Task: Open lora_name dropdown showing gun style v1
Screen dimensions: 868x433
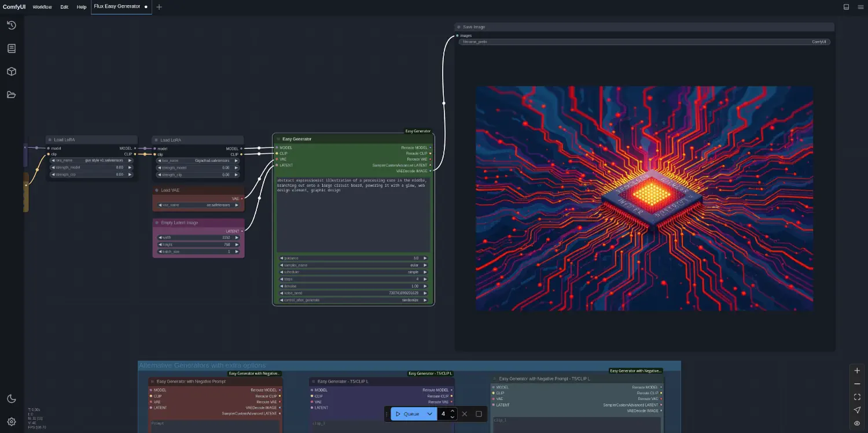Action: [x=92, y=160]
